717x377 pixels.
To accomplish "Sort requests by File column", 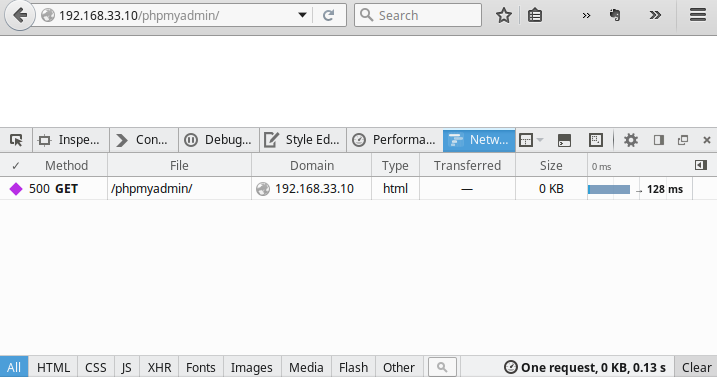I will 179,165.
